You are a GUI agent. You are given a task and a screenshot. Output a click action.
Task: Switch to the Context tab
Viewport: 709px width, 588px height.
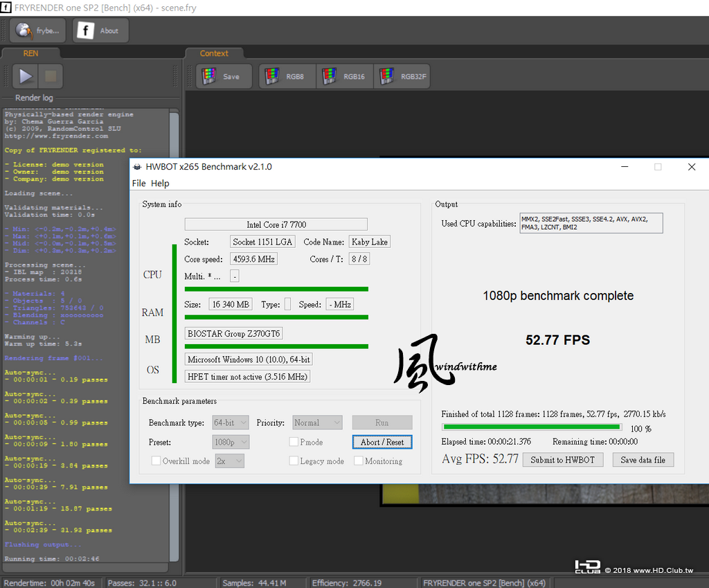[215, 53]
